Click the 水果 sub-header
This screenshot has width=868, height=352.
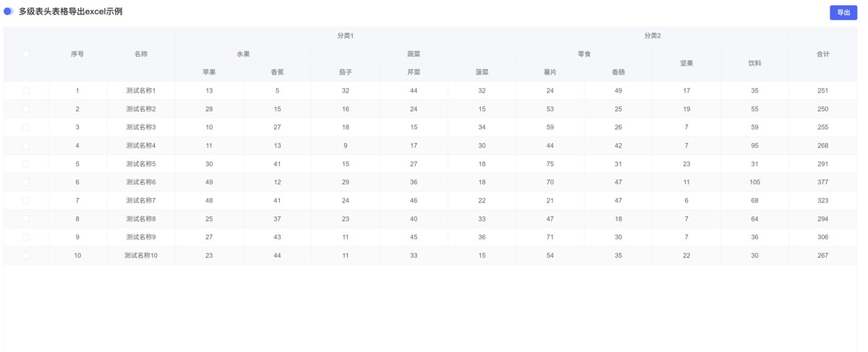coord(243,54)
